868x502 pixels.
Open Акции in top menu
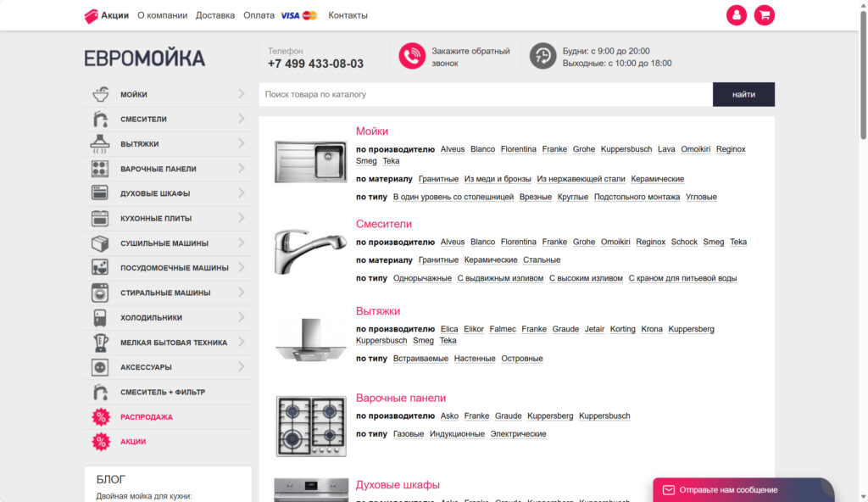[x=114, y=15]
